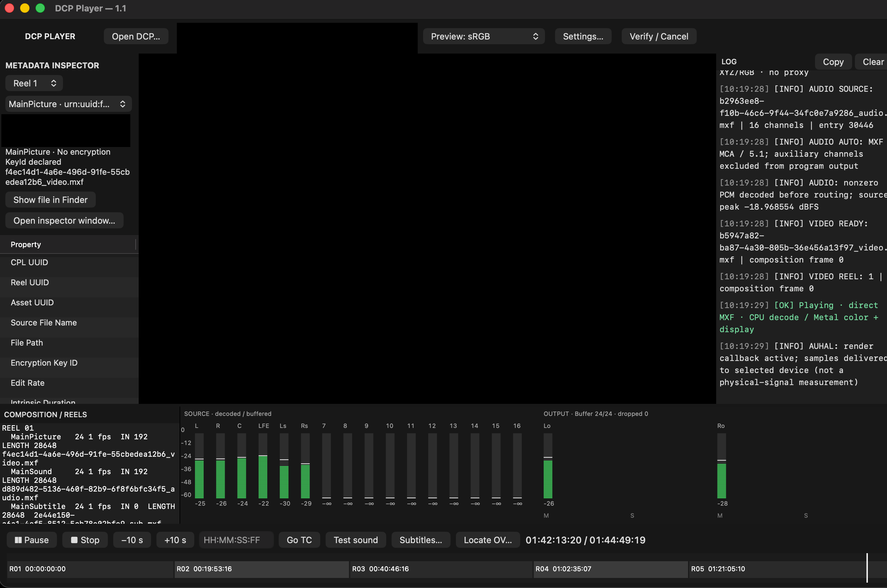This screenshot has width=887, height=588.
Task: Clear the log panel
Action: [872, 62]
